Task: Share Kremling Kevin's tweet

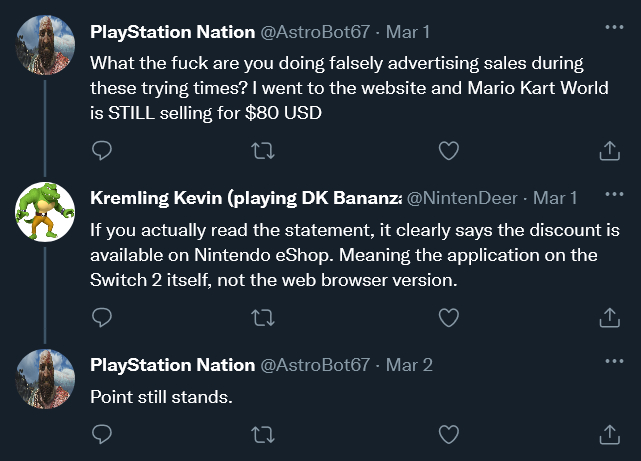Action: [609, 317]
